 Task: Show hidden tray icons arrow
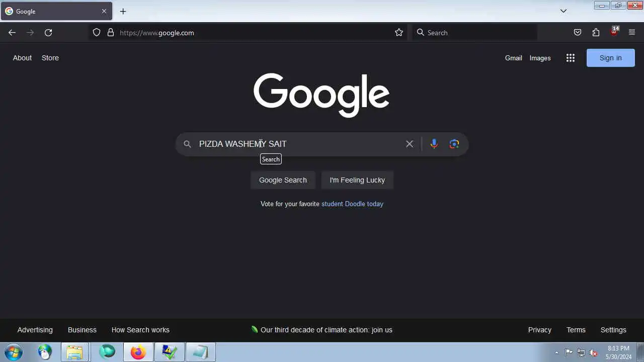point(556,352)
